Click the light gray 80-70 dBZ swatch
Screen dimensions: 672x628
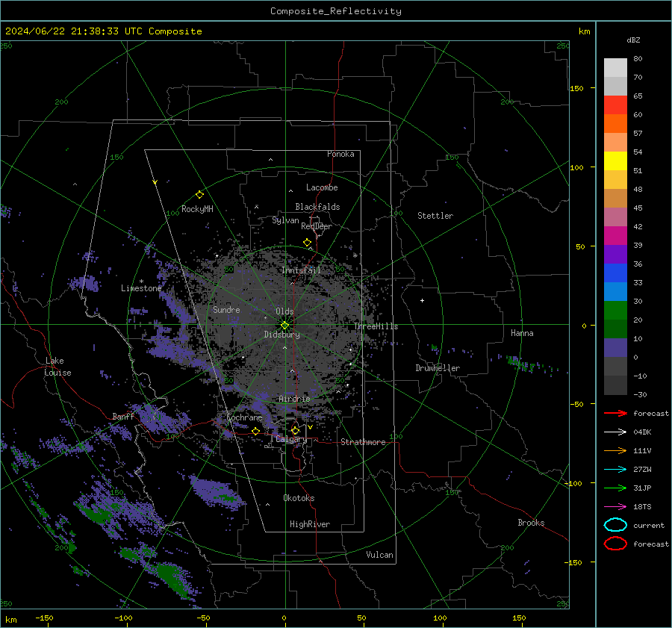615,68
